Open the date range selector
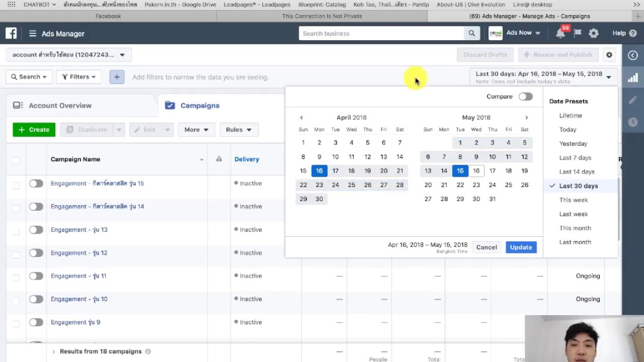The image size is (644, 362). click(543, 77)
